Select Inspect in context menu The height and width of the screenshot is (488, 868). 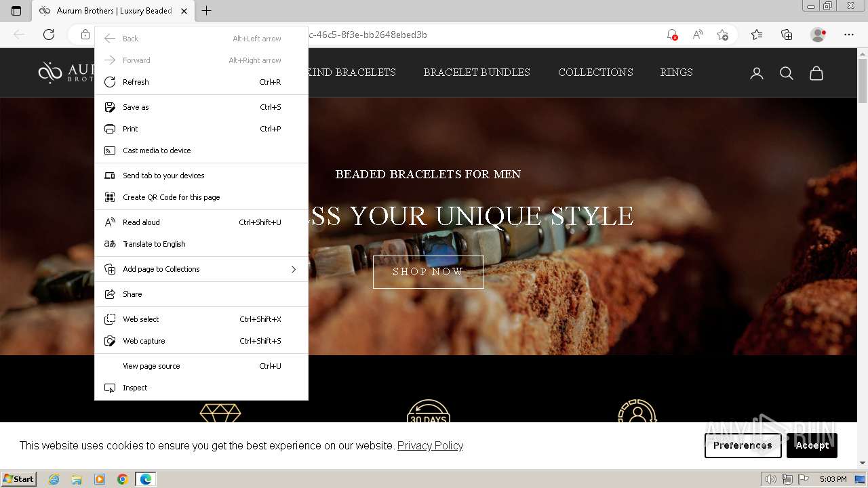[x=201, y=388]
